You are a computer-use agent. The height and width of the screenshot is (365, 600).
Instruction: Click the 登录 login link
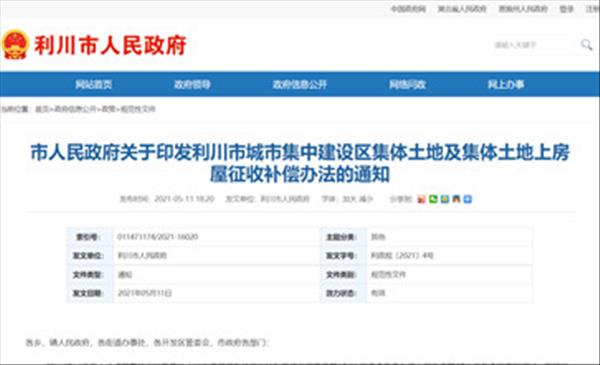pyautogui.click(x=566, y=9)
